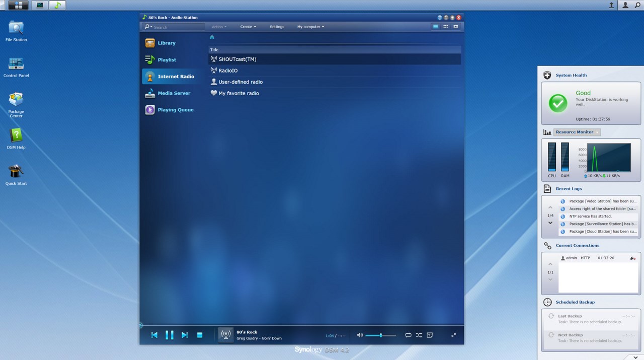The image size is (644, 360).
Task: Switch to the mini player mode
Action: [x=454, y=335]
